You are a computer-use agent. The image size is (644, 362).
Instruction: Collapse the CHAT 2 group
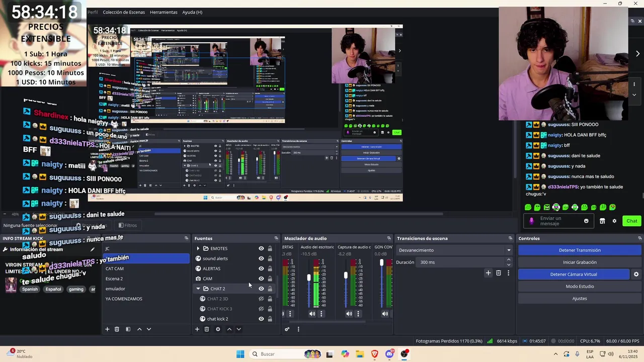tap(198, 289)
